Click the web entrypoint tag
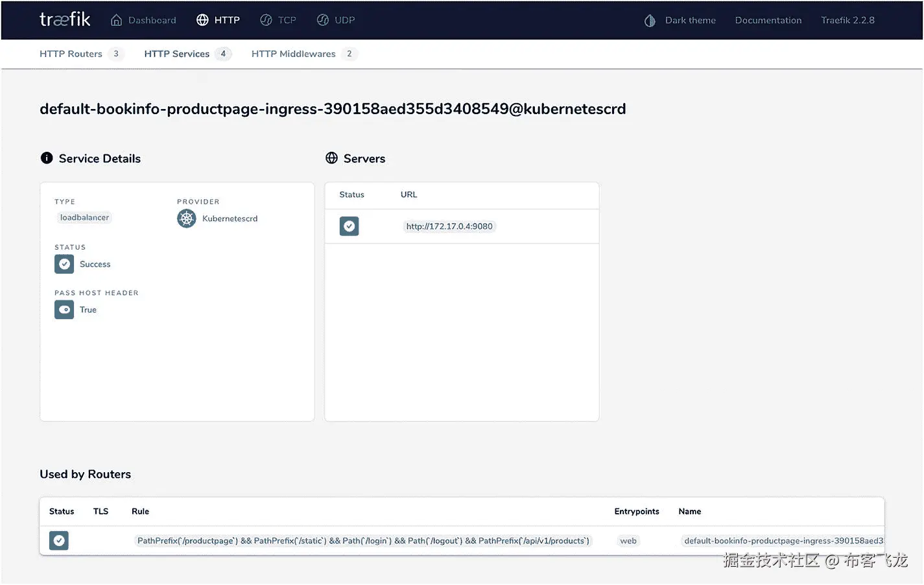Screen dimensions: 924x585 (628, 540)
